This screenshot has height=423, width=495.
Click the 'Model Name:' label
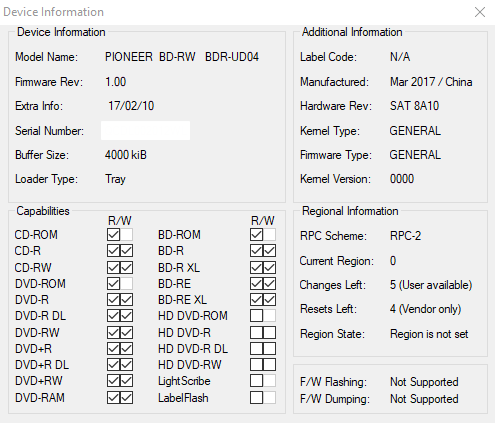click(46, 57)
